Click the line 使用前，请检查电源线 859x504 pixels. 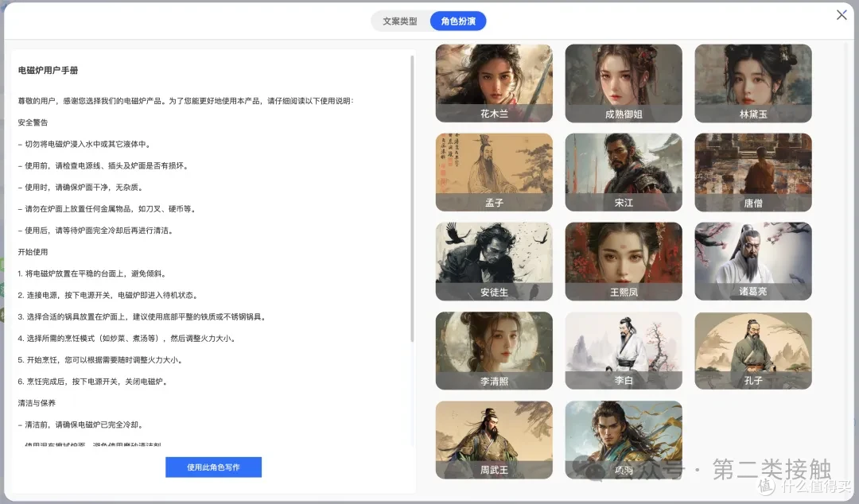tap(103, 165)
